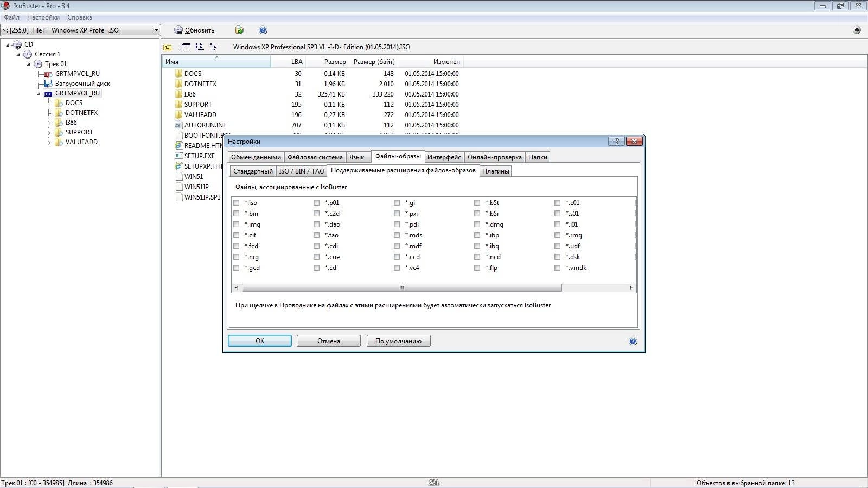This screenshot has width=868, height=488.
Task: Select DOTNETFX folder in left tree
Action: 81,113
